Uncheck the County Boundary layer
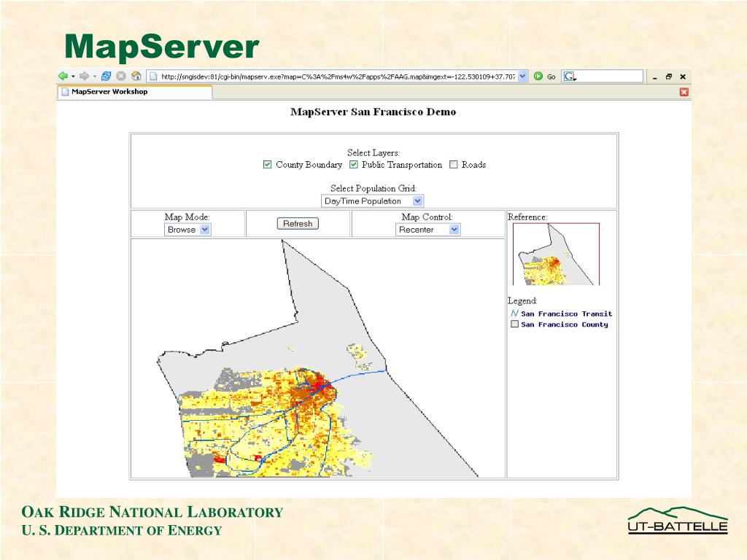The image size is (747, 560). tap(267, 164)
